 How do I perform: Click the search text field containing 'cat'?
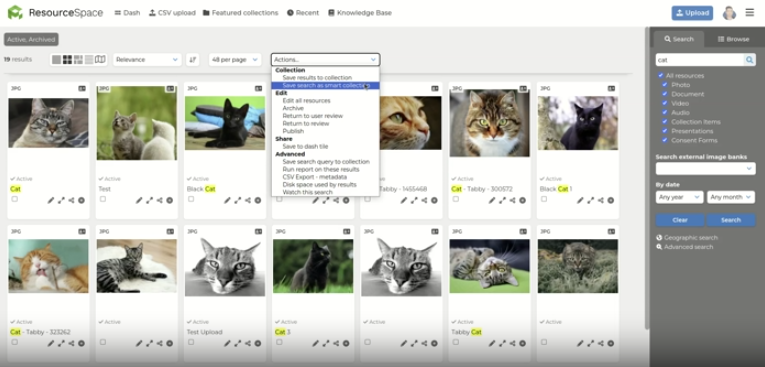(700, 60)
